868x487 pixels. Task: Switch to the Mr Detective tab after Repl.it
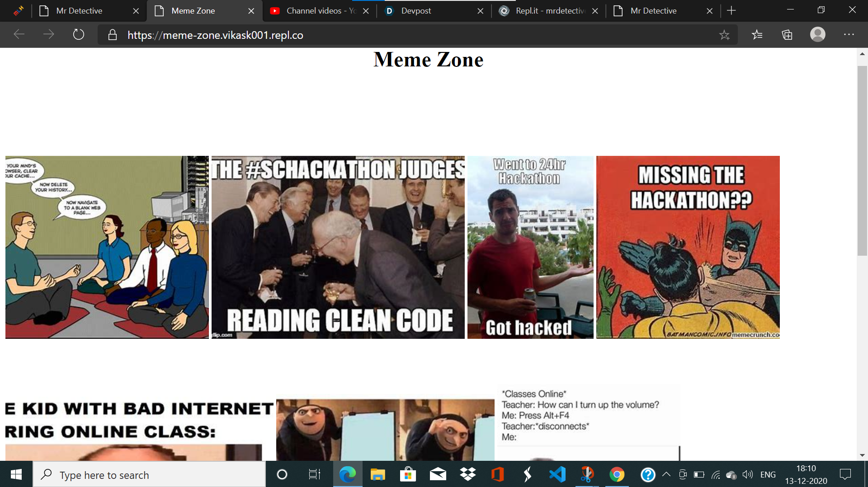(x=664, y=11)
